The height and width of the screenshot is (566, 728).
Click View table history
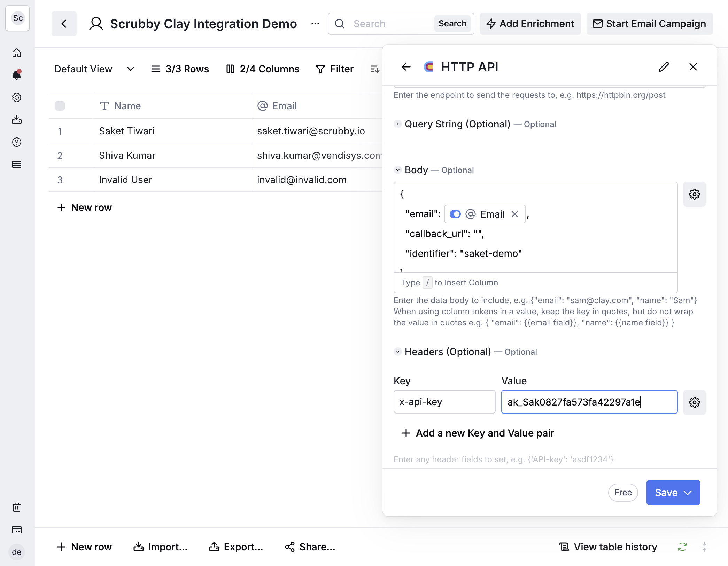(x=608, y=547)
